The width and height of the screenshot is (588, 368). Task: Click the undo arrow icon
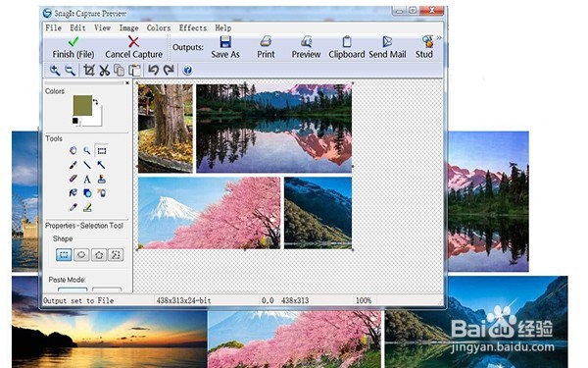153,70
